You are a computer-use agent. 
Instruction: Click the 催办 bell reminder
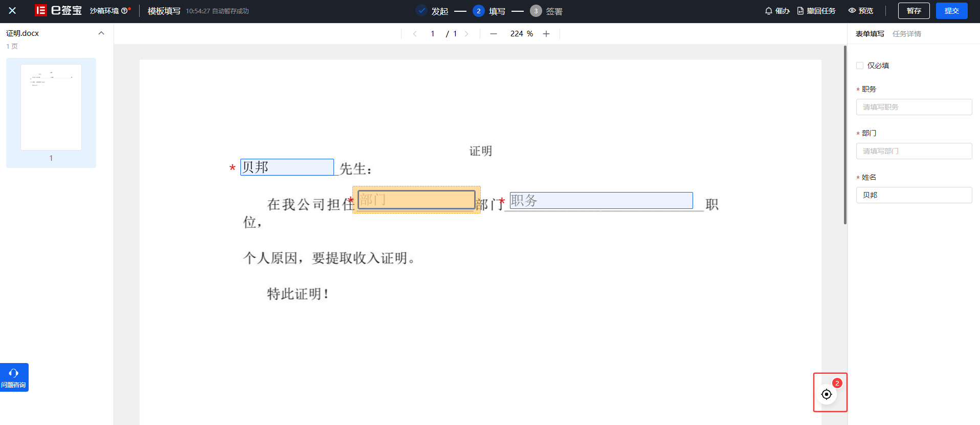point(777,11)
